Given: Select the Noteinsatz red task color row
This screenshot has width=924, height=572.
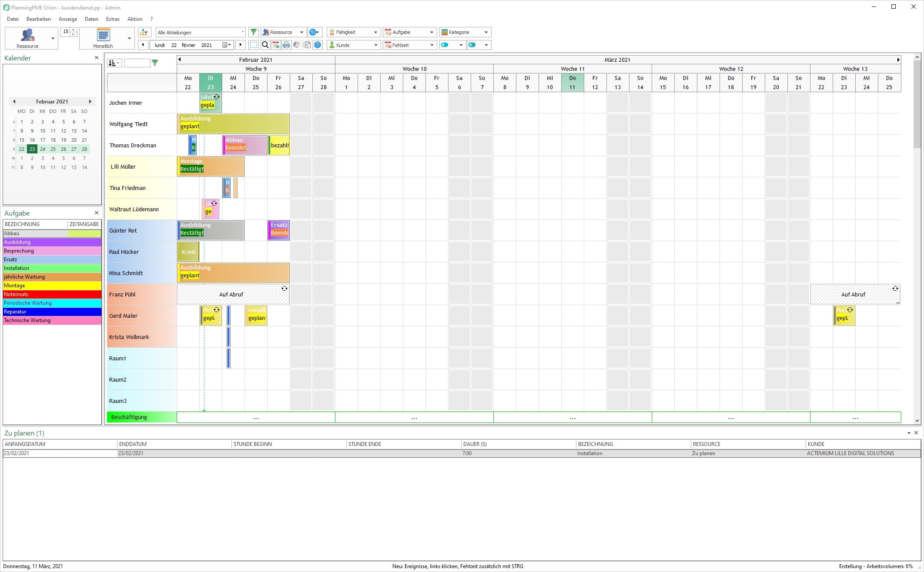Looking at the screenshot, I should [52, 294].
